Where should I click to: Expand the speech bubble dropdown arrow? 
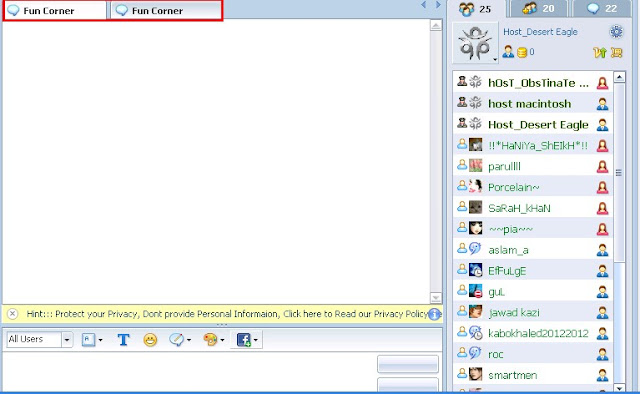pyautogui.click(x=189, y=340)
